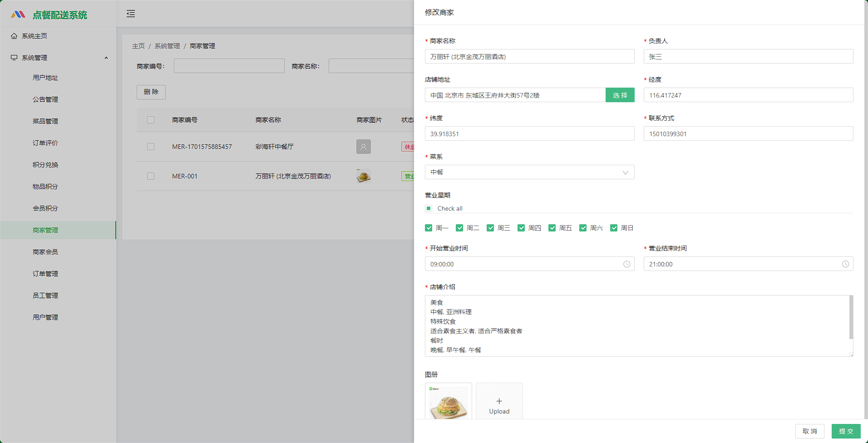The height and width of the screenshot is (443, 868).
Task: Open the uploaded burger image in 图册
Action: 449,401
